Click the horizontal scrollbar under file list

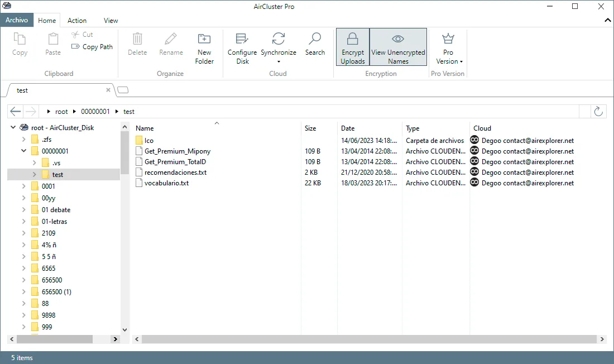point(369,339)
